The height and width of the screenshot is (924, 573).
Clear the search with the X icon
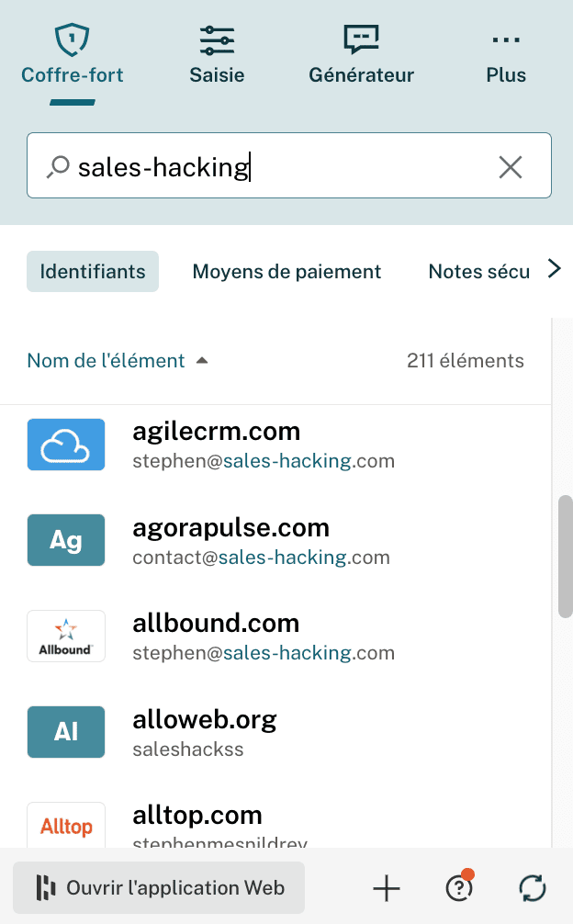click(511, 166)
